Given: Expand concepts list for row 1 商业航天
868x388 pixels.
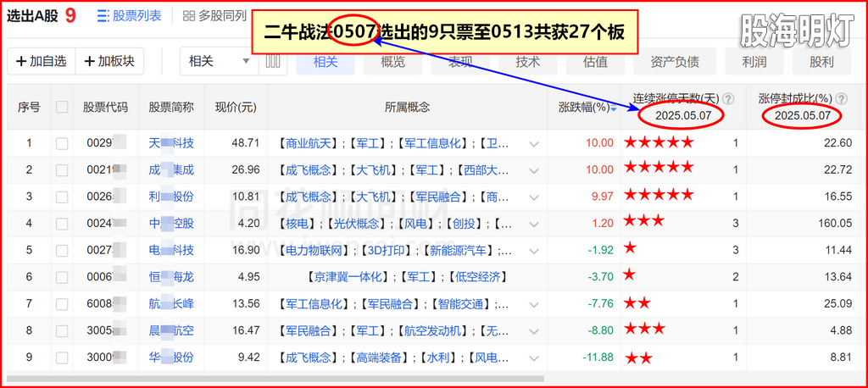Looking at the screenshot, I should [534, 144].
